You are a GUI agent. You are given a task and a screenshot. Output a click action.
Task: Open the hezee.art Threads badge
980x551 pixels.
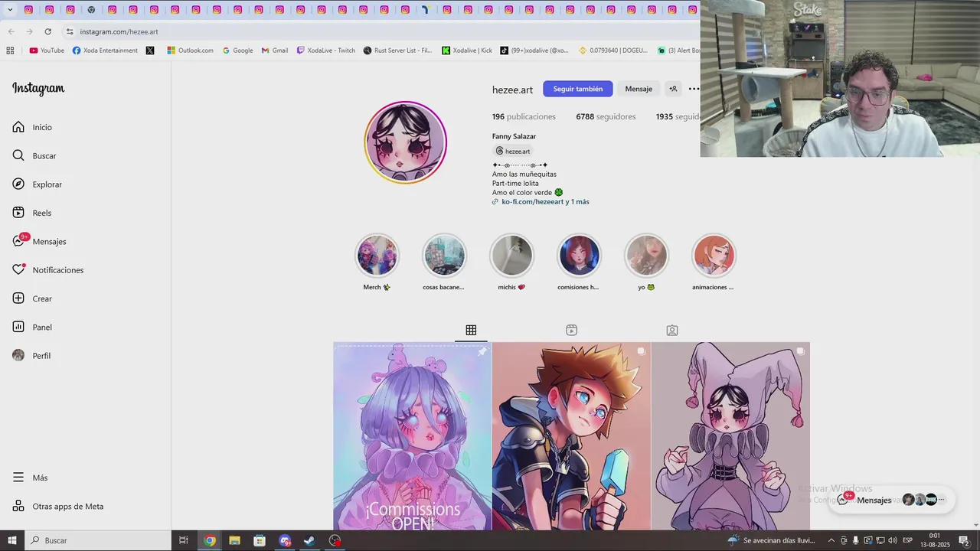coord(513,151)
